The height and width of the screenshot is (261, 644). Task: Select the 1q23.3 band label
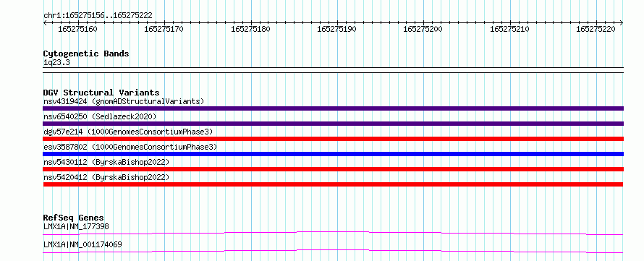pos(56,62)
